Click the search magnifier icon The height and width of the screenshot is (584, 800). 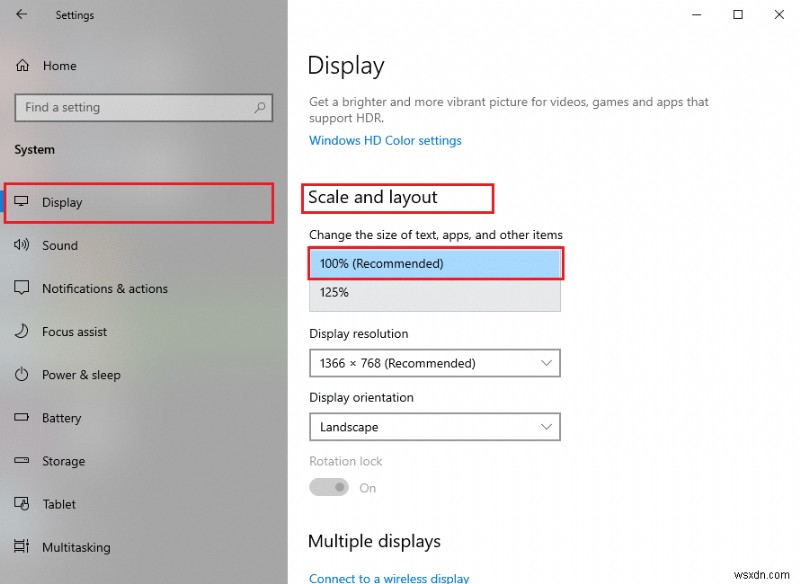[260, 108]
